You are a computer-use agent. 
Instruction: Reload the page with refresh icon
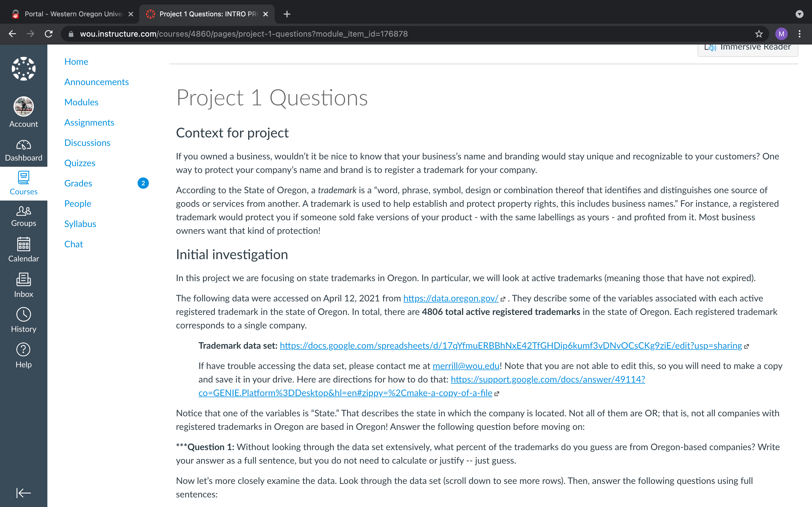coord(49,34)
